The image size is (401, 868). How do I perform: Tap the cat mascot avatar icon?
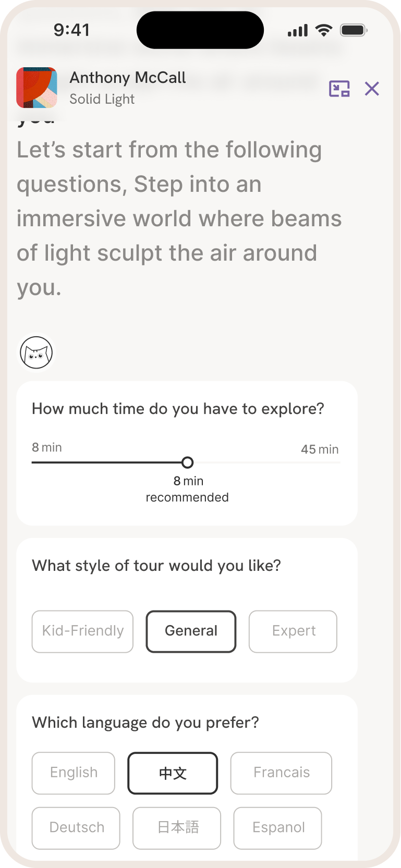coord(37,352)
